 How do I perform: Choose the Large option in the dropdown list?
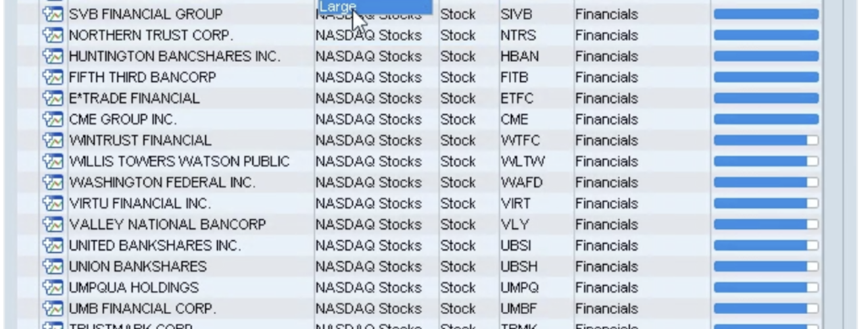coord(375,7)
